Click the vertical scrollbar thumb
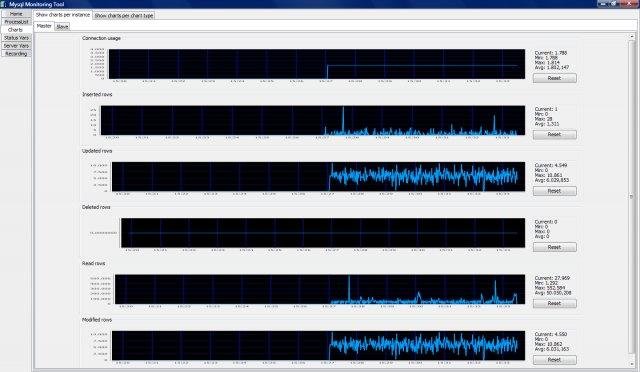 [631, 197]
